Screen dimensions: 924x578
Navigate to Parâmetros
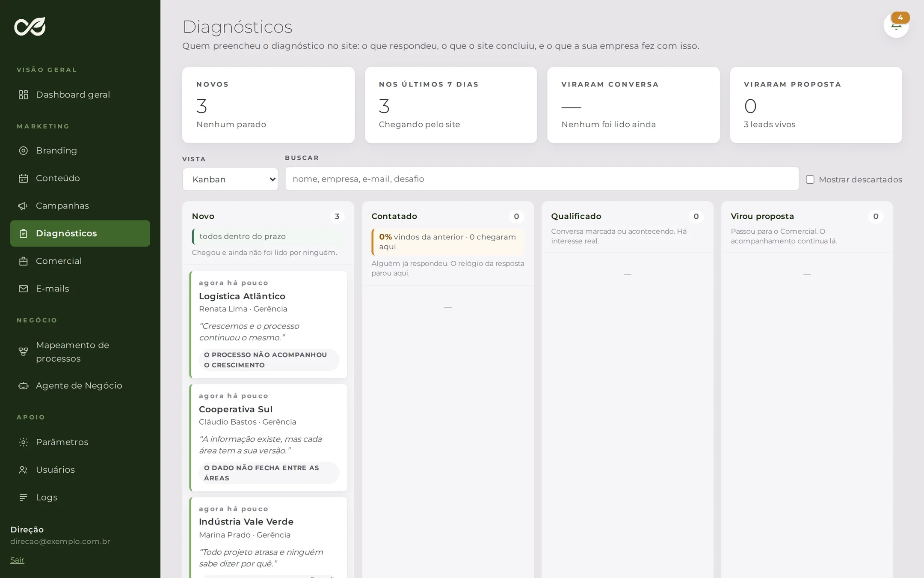click(80, 442)
